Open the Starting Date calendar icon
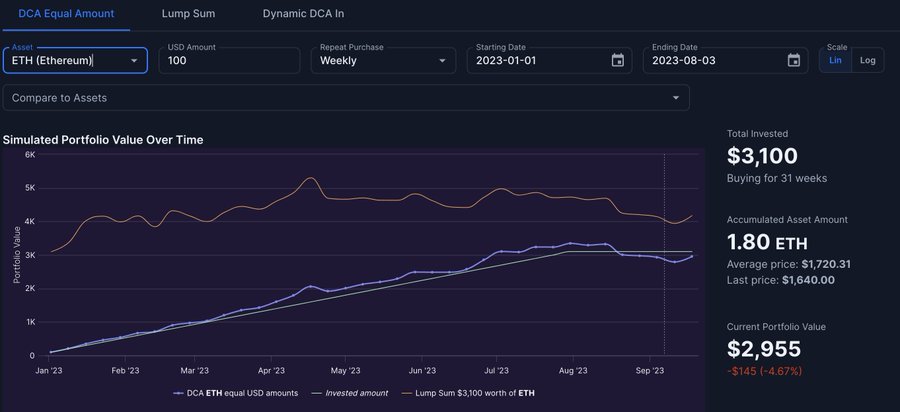 [x=618, y=60]
